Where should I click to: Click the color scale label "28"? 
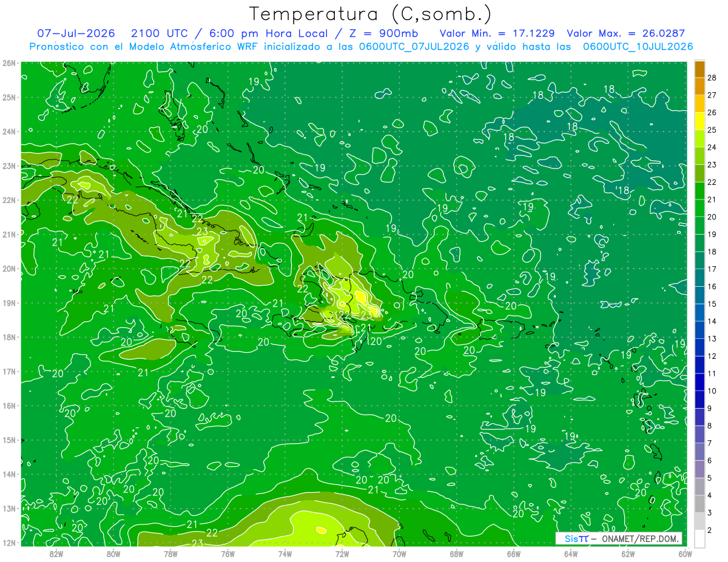(x=712, y=77)
